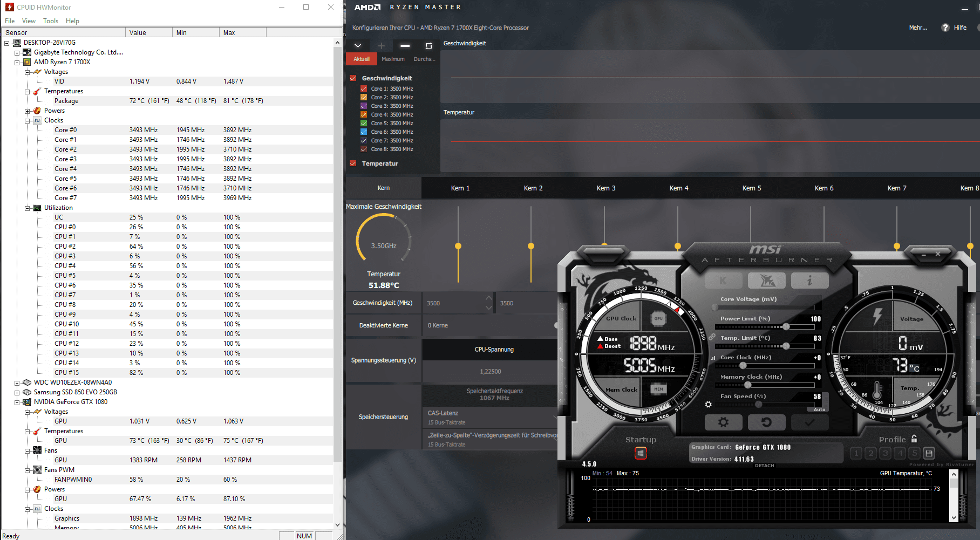Open Afterburner Kombustor K button
The width and height of the screenshot is (980, 540).
(x=723, y=281)
